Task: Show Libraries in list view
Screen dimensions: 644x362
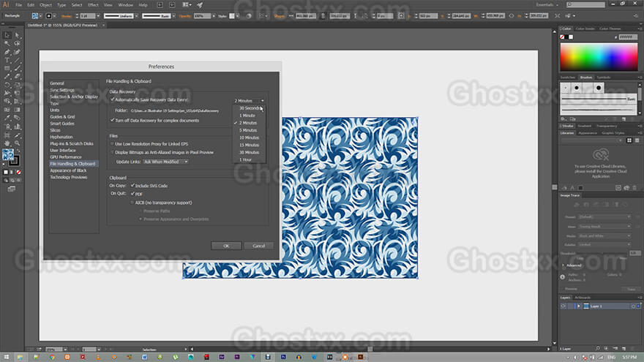Action: pos(637,140)
